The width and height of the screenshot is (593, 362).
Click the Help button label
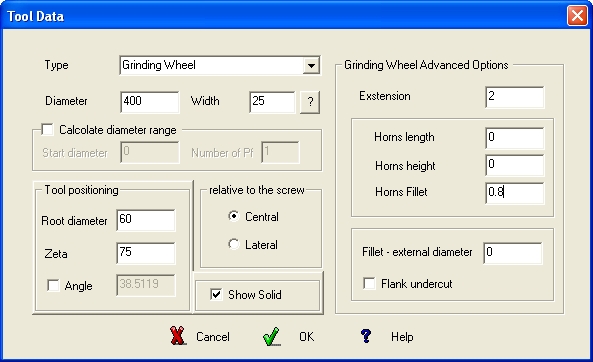[x=402, y=337]
